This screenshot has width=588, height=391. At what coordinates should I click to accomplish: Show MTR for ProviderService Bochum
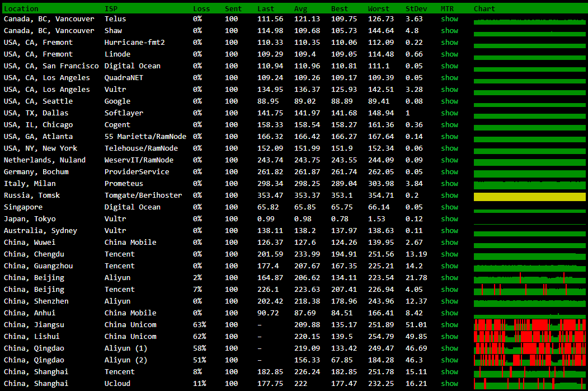tap(449, 171)
